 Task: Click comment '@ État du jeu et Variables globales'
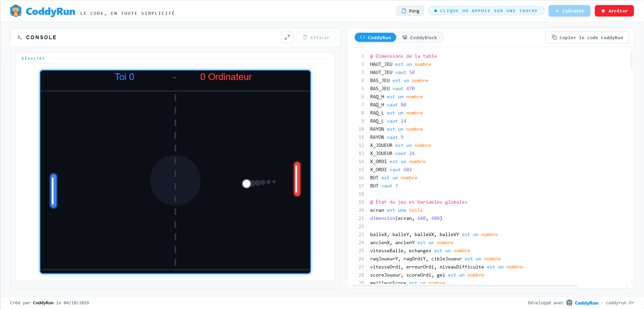pos(418,202)
